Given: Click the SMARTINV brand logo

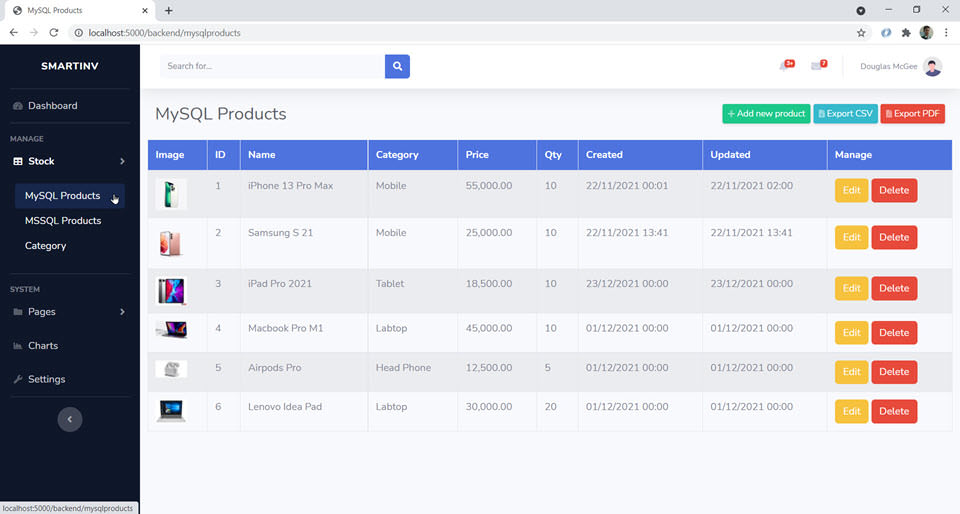Looking at the screenshot, I should tap(70, 66).
